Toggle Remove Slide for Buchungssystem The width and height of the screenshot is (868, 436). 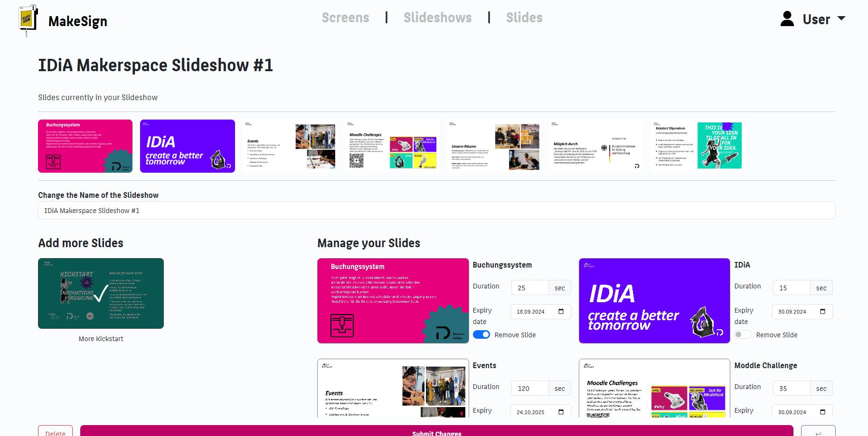coord(481,334)
